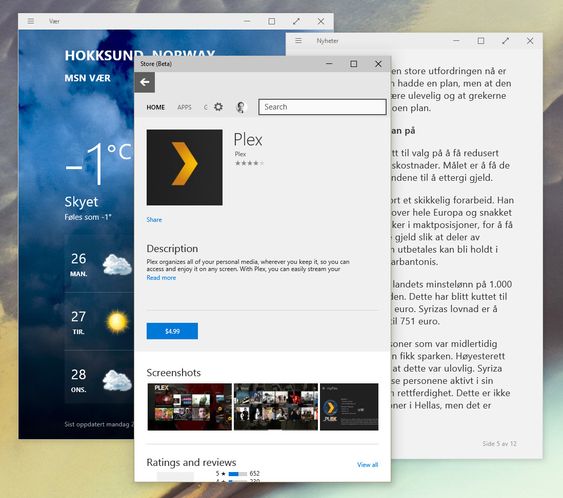
Task: Select cloudy icon for day 26 forecast
Action: pyautogui.click(x=117, y=265)
